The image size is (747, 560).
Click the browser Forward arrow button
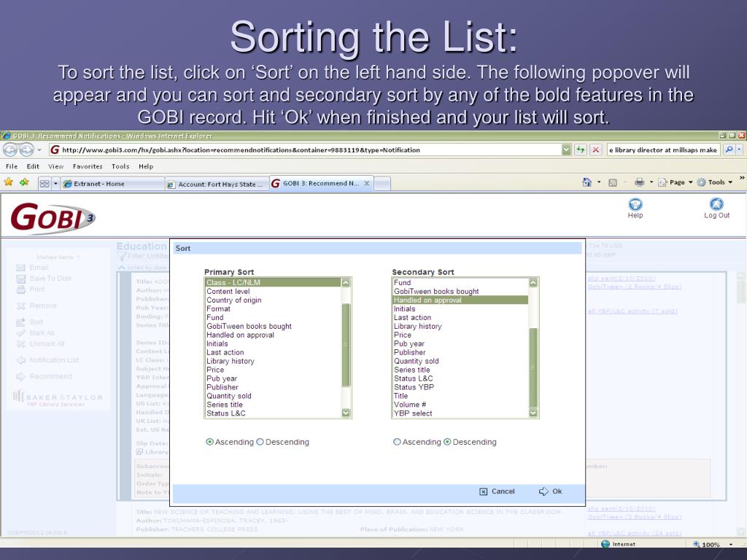coord(26,149)
